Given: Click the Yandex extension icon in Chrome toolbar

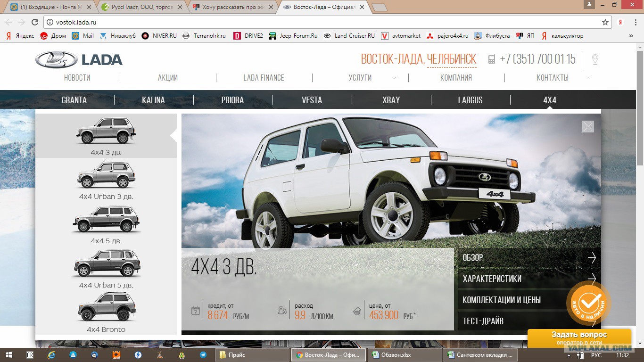Looking at the screenshot, I should pos(621,22).
